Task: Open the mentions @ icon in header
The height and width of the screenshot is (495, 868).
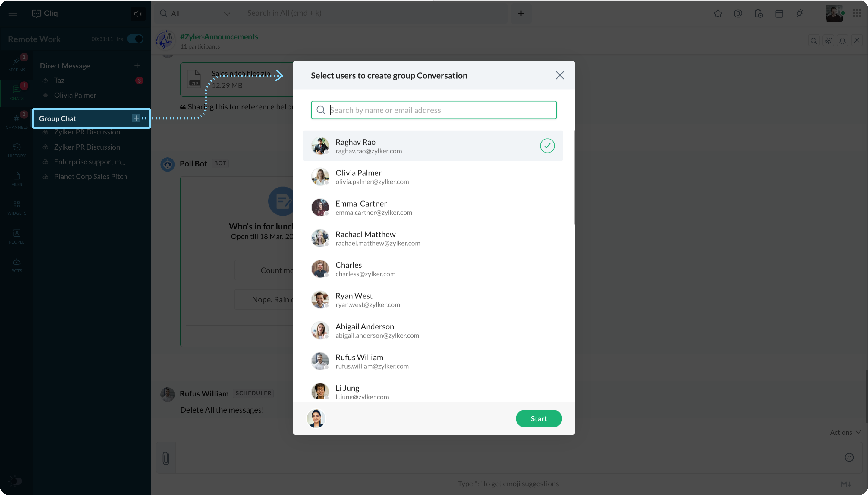Action: click(x=738, y=13)
